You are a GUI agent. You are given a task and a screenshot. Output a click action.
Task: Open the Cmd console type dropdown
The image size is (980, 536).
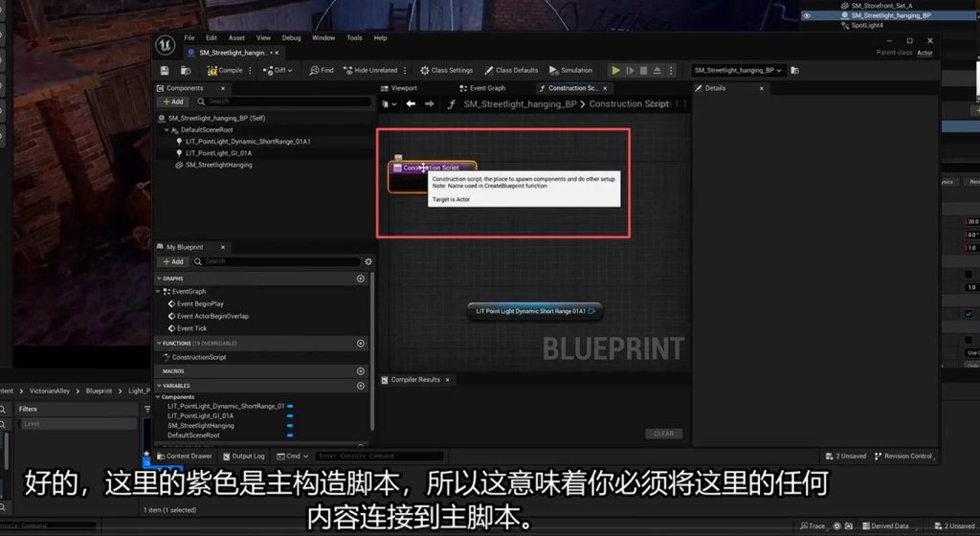[x=293, y=457]
